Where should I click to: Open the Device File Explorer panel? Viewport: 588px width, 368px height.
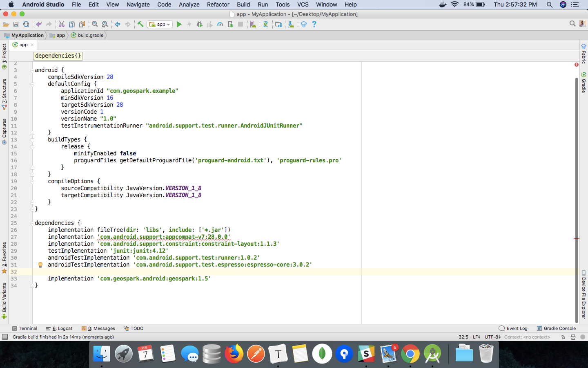(x=584, y=295)
